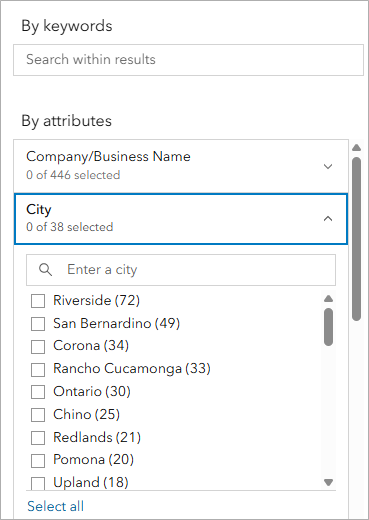The image size is (369, 520).
Task: Collapse the City attribute section
Action: [328, 219]
